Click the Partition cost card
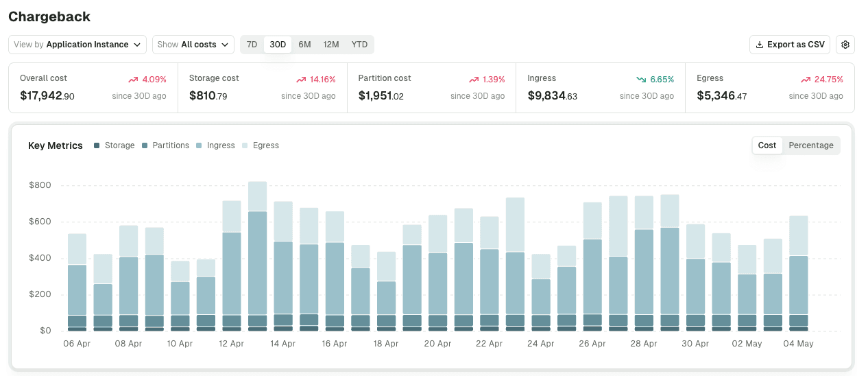Viewport: 868px width, 376px height. [432, 88]
